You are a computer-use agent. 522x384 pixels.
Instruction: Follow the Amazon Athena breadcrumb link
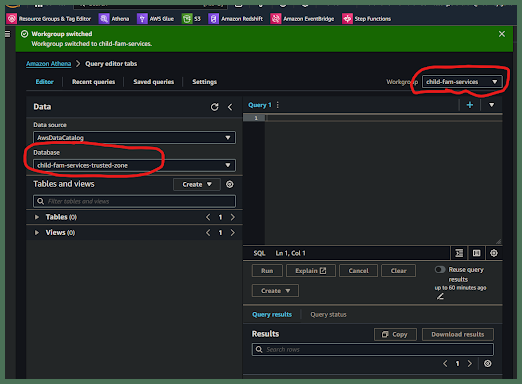49,64
